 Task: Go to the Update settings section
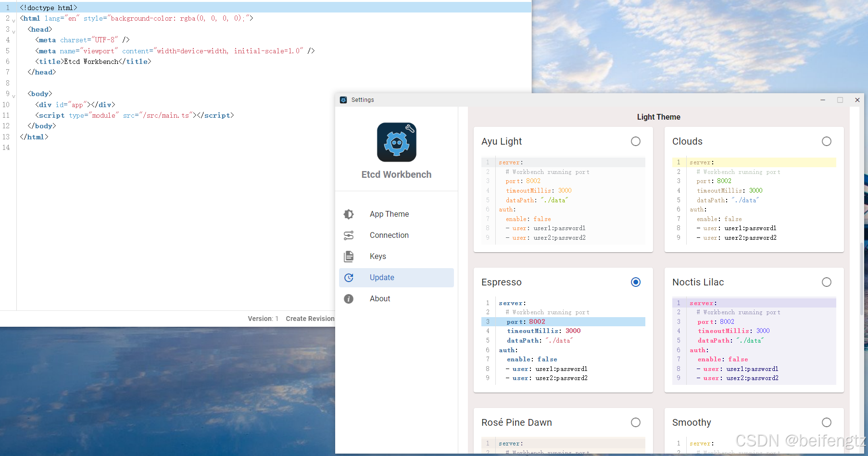coord(396,278)
